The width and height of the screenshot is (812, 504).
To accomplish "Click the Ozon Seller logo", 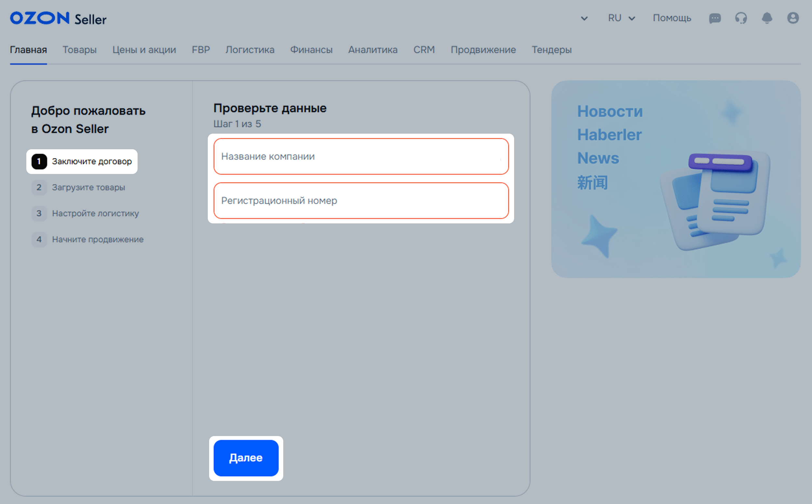I will pyautogui.click(x=58, y=18).
